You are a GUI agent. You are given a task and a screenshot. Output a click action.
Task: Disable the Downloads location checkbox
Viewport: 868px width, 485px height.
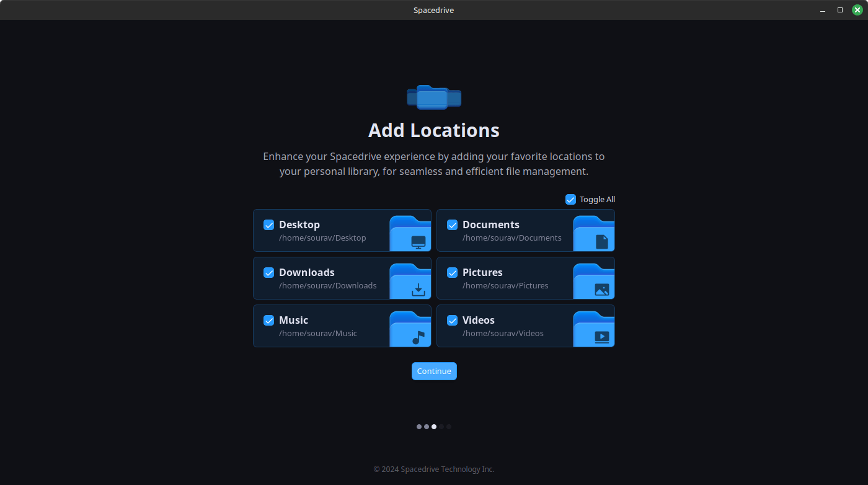point(268,273)
